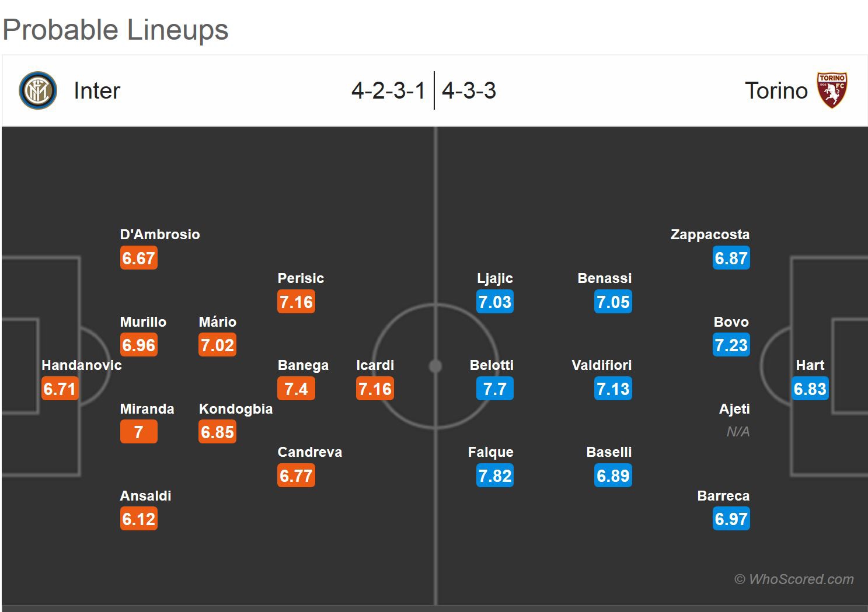Click player name Valdifiori
The image size is (868, 612).
click(x=601, y=365)
